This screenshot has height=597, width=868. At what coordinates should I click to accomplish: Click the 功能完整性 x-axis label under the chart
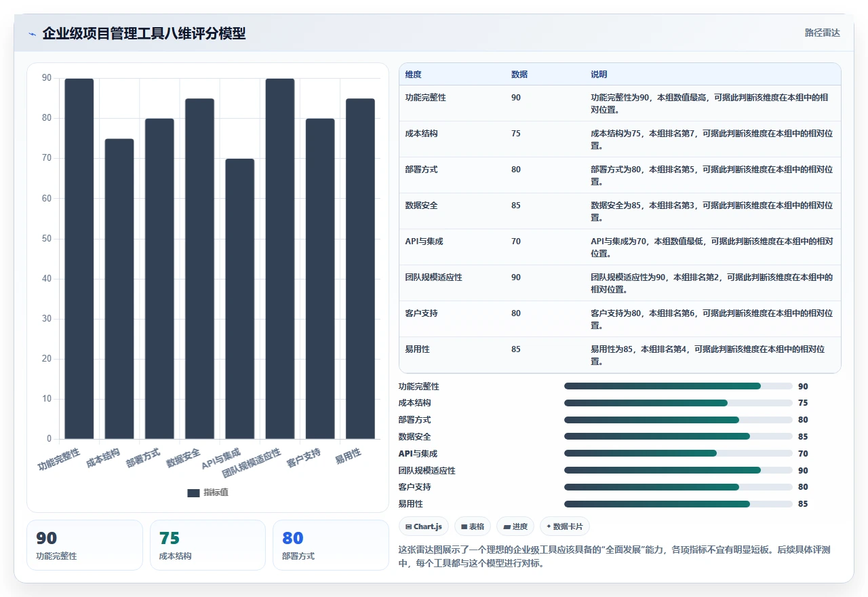pos(59,459)
